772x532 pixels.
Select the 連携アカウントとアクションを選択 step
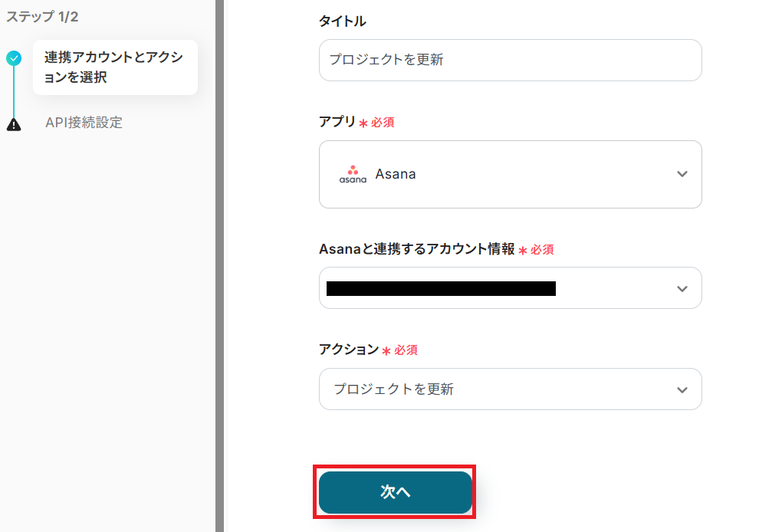pos(114,67)
